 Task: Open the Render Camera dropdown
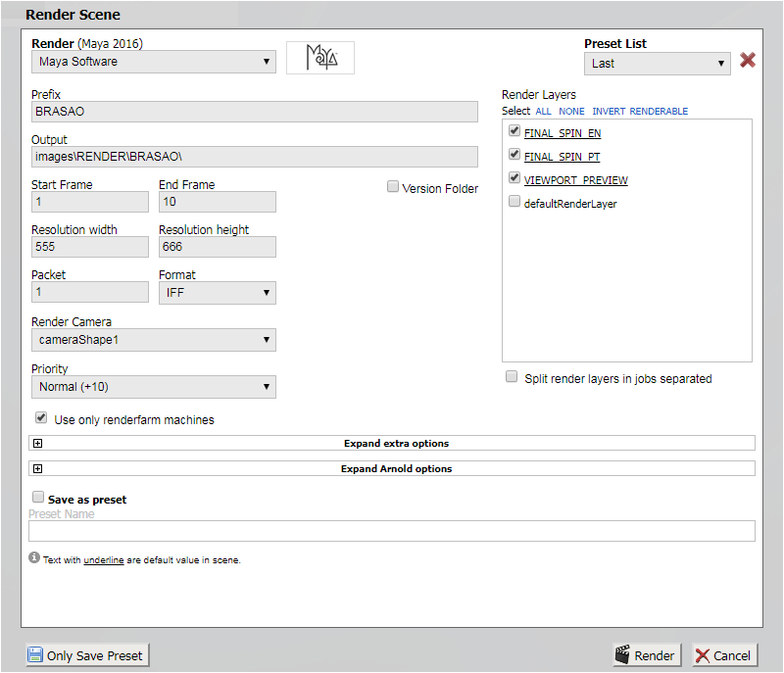(x=153, y=340)
